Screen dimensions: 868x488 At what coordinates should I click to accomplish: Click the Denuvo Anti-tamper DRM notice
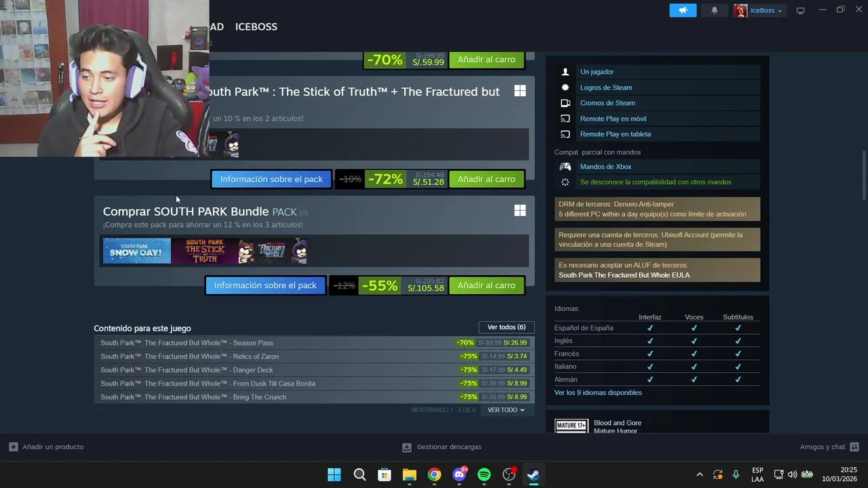click(x=657, y=209)
